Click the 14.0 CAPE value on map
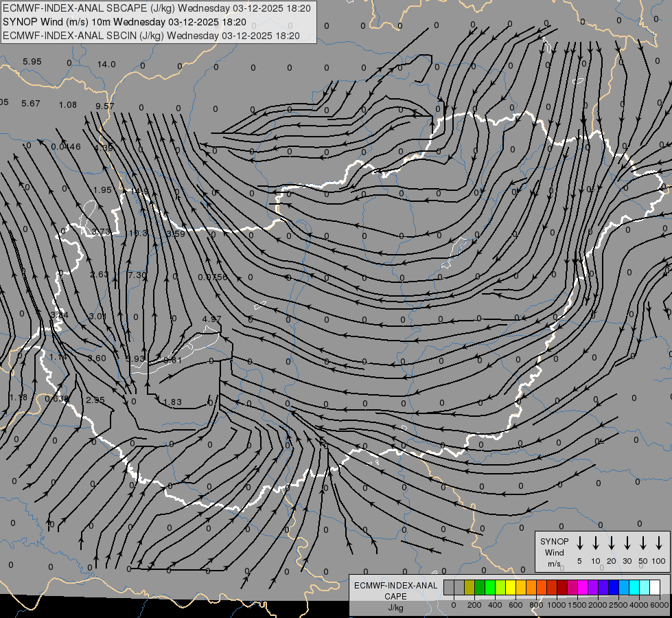 tap(106, 65)
